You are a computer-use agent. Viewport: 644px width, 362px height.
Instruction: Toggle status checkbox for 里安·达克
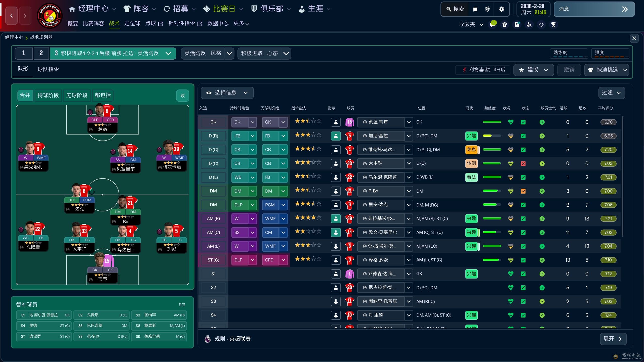point(523,205)
